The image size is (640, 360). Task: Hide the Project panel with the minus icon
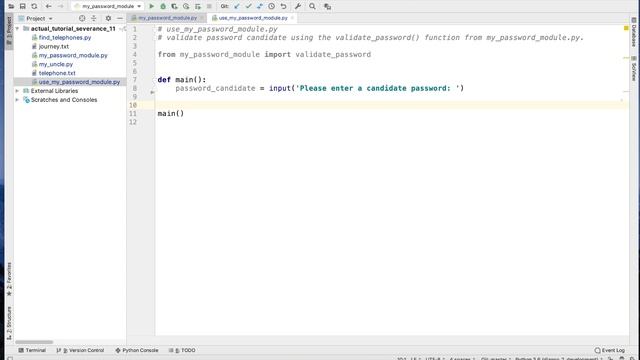pos(120,18)
